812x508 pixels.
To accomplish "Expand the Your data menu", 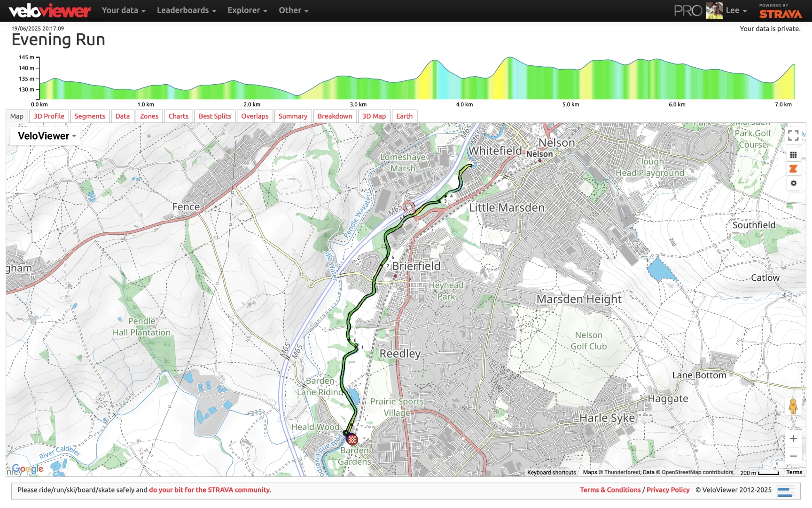I will point(123,10).
